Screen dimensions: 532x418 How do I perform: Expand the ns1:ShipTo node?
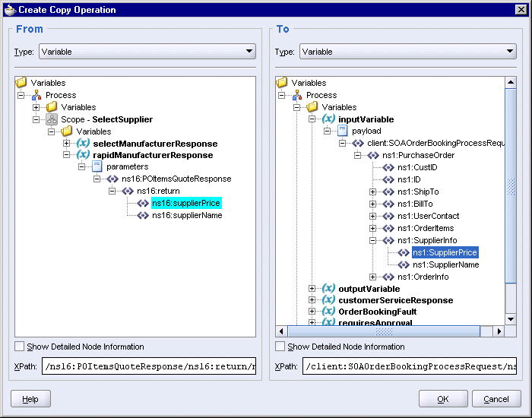[x=373, y=192]
